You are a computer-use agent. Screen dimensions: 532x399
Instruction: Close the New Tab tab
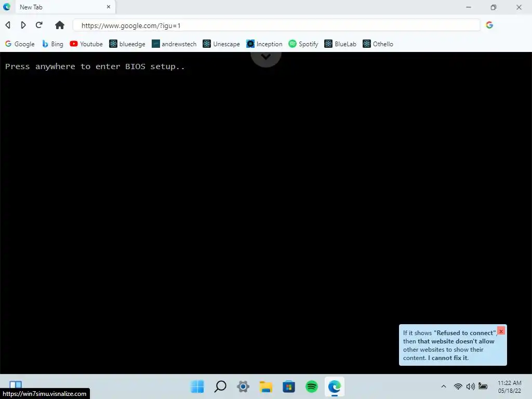[109, 7]
